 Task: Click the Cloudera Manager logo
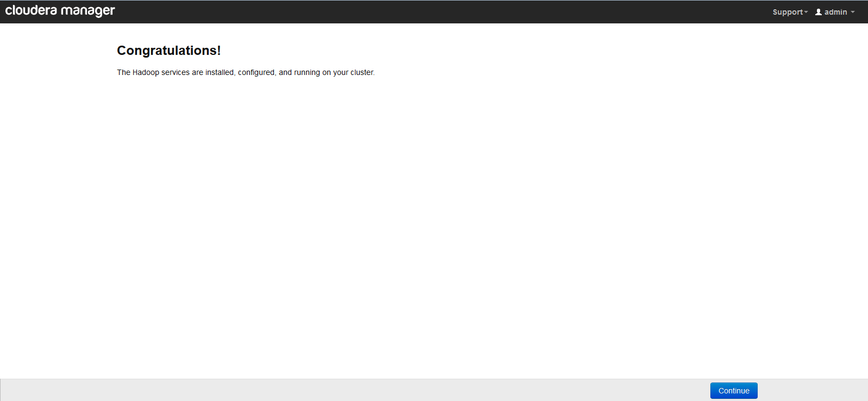tap(60, 11)
